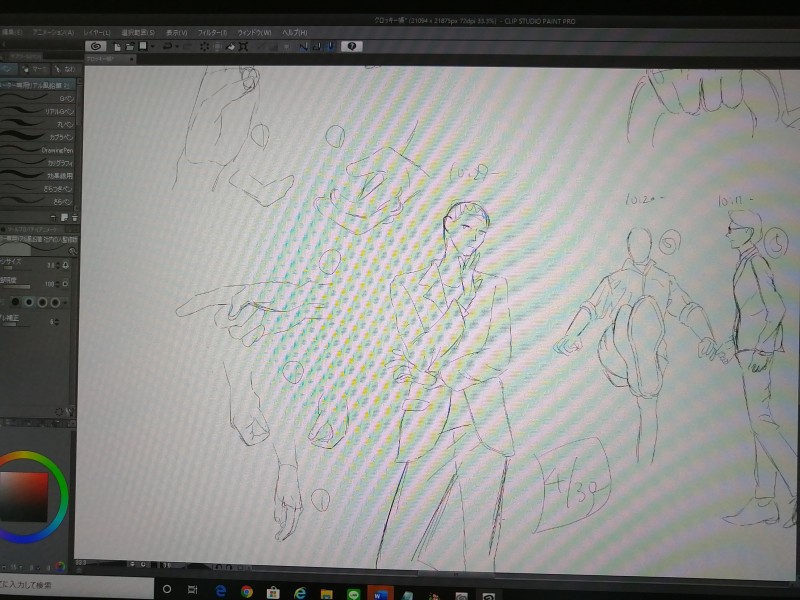Select the first anti-aliasing circle option

(x=15, y=303)
